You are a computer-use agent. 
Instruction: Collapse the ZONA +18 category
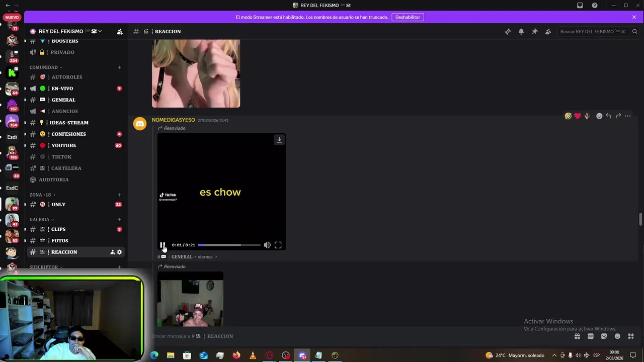coord(42,195)
